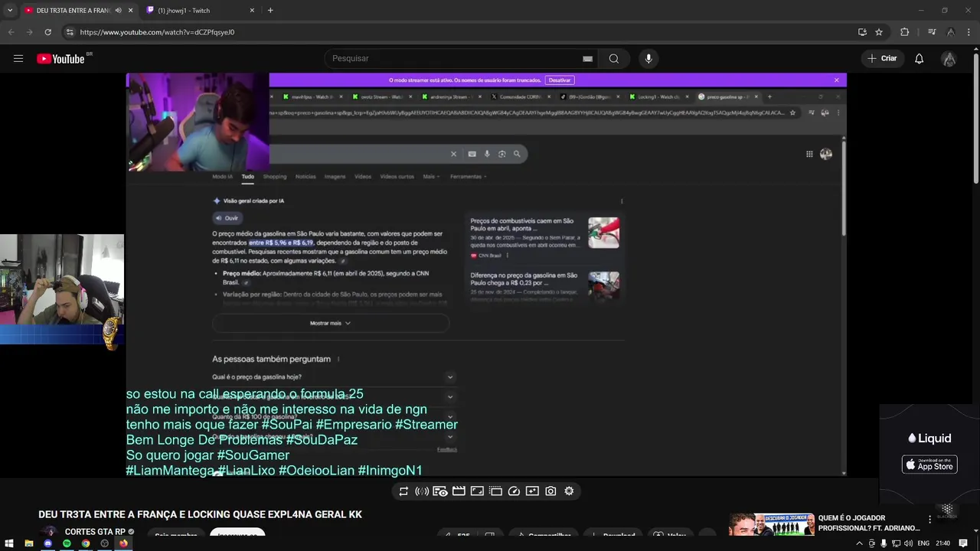
Task: Open more options for the suggested video
Action: pos(931,518)
